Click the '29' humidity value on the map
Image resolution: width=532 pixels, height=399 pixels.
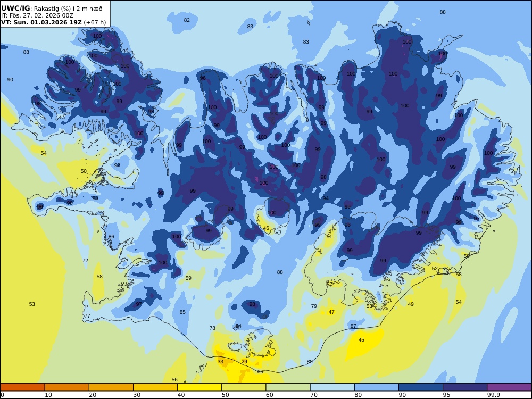click(244, 362)
